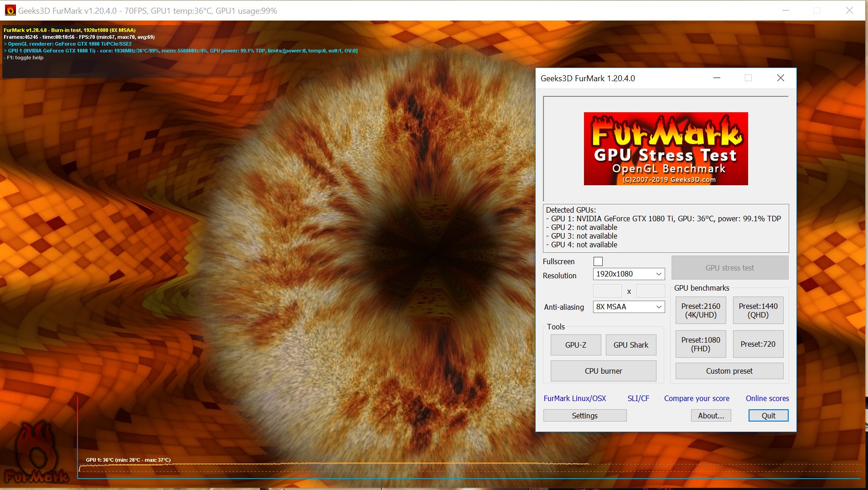
Task: Open the Resolution dropdown showing 1920x1080
Action: click(x=629, y=274)
